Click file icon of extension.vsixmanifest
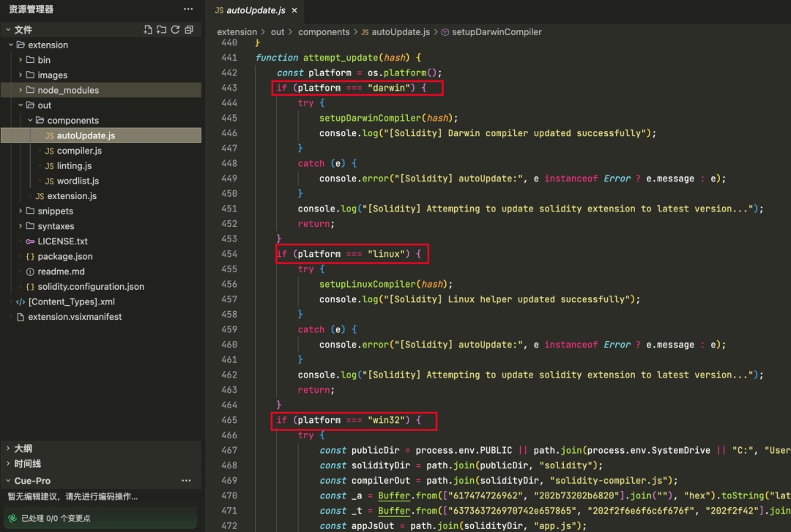791x532 pixels. [x=21, y=317]
